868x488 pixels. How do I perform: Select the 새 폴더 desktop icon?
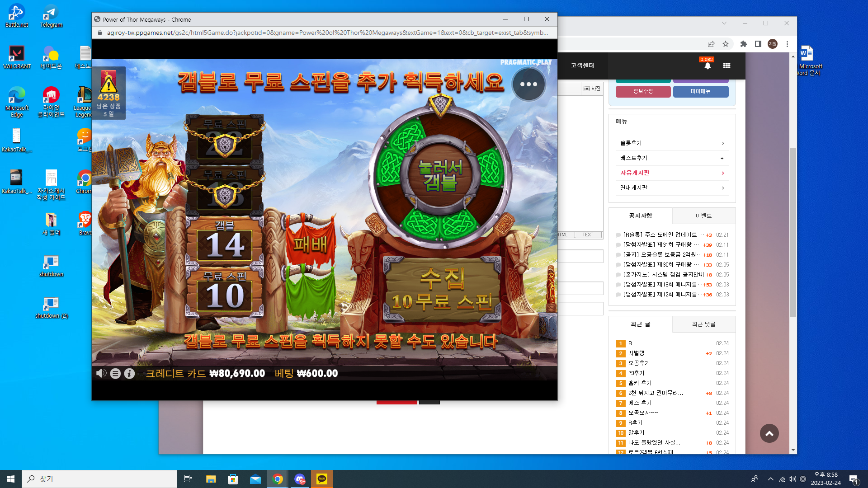pos(51,224)
